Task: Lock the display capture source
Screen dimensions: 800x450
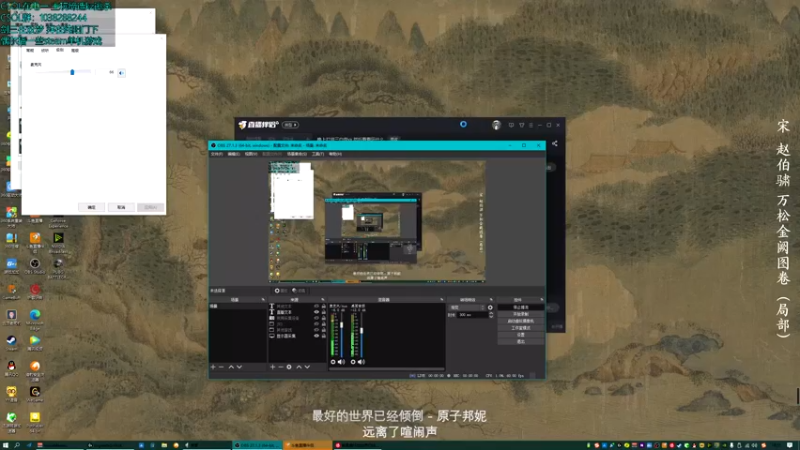Action: [323, 336]
